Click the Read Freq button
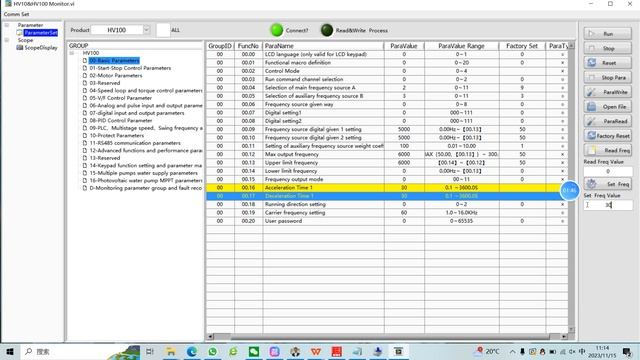Screen dimensions: 640x360 [607, 151]
